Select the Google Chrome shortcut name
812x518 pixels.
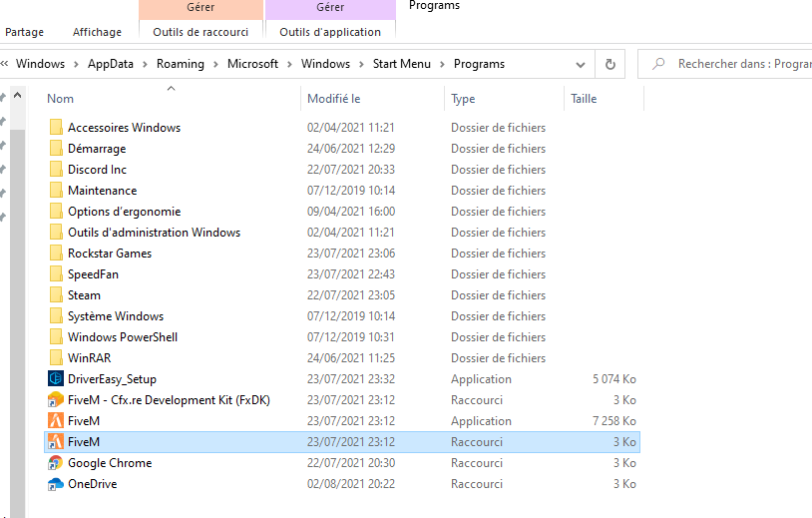[110, 463]
